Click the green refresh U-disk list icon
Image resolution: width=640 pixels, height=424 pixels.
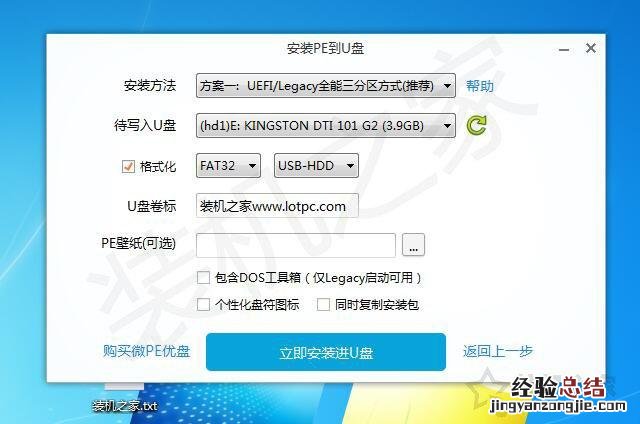click(476, 125)
